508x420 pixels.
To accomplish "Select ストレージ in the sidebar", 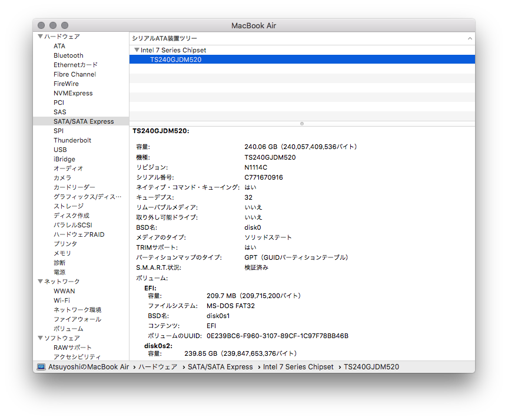I will tap(68, 206).
